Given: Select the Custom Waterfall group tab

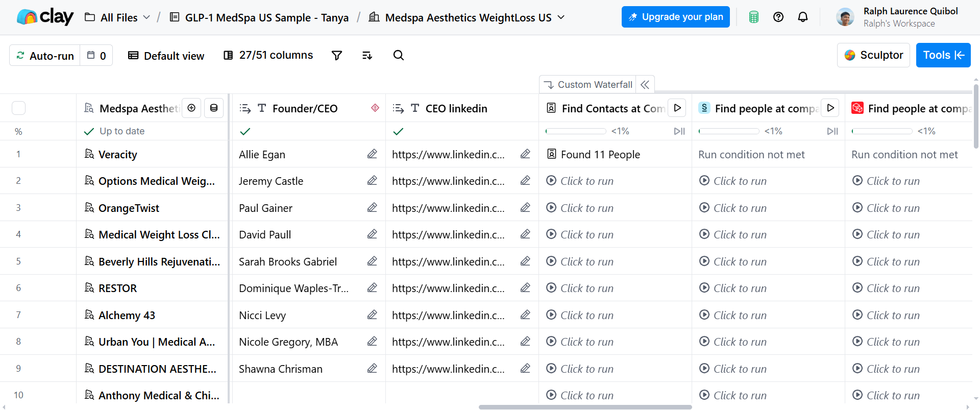Looking at the screenshot, I should (x=588, y=85).
